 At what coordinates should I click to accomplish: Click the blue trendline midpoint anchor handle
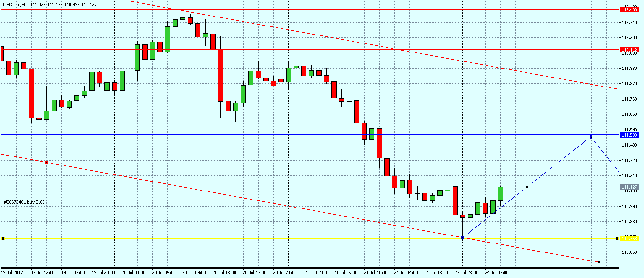pyautogui.click(x=527, y=187)
